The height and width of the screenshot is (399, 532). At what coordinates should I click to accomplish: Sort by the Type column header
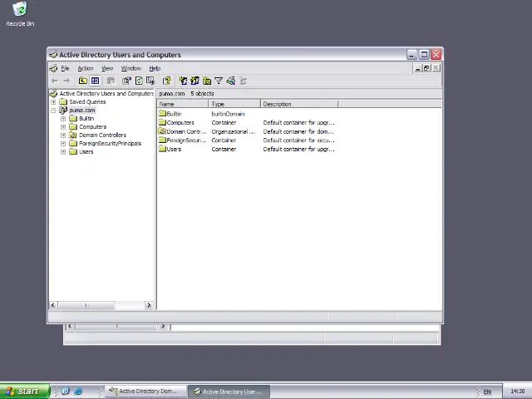coord(234,104)
